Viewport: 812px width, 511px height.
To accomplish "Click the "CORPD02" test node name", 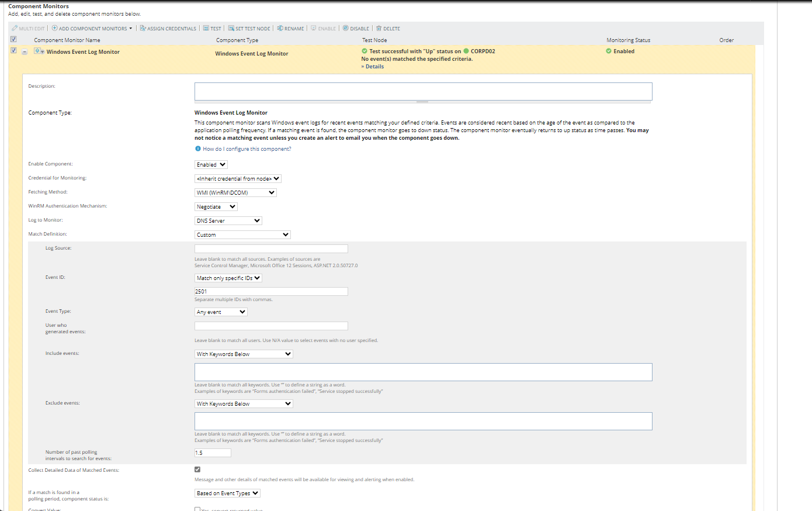I will [x=483, y=51].
